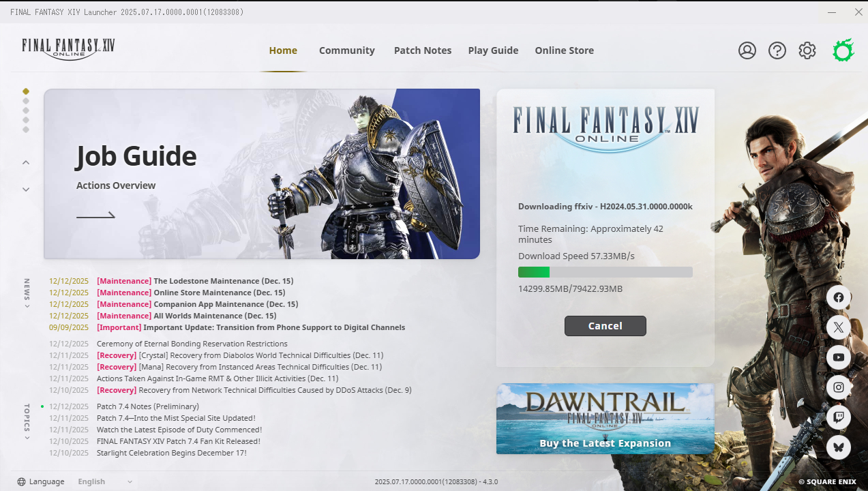
Task: Click the green Mog Station icon
Action: (843, 50)
